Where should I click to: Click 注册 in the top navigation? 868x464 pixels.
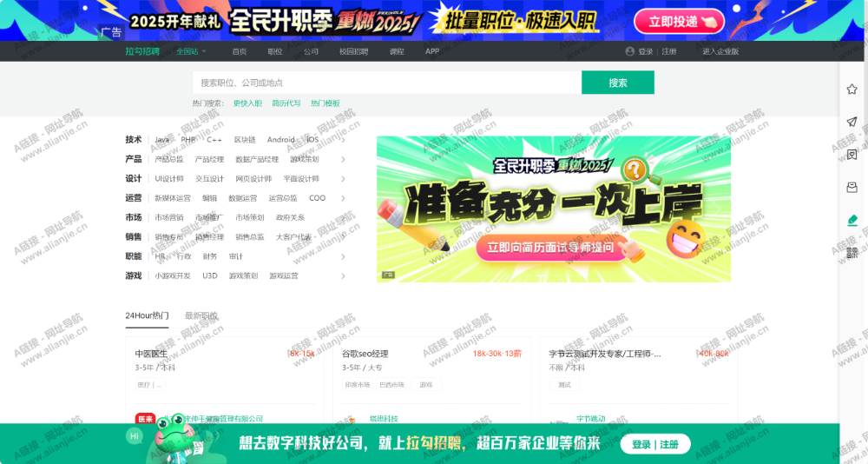(x=669, y=51)
